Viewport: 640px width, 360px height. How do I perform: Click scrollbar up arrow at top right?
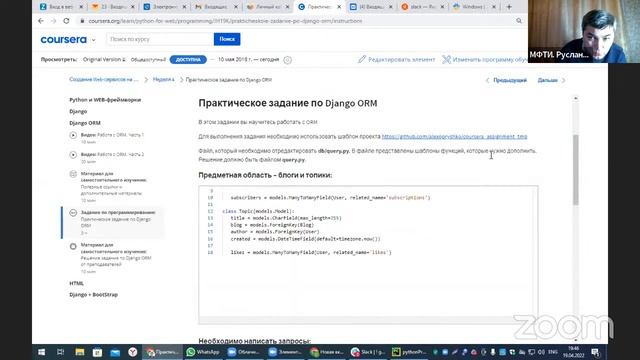coord(576,98)
